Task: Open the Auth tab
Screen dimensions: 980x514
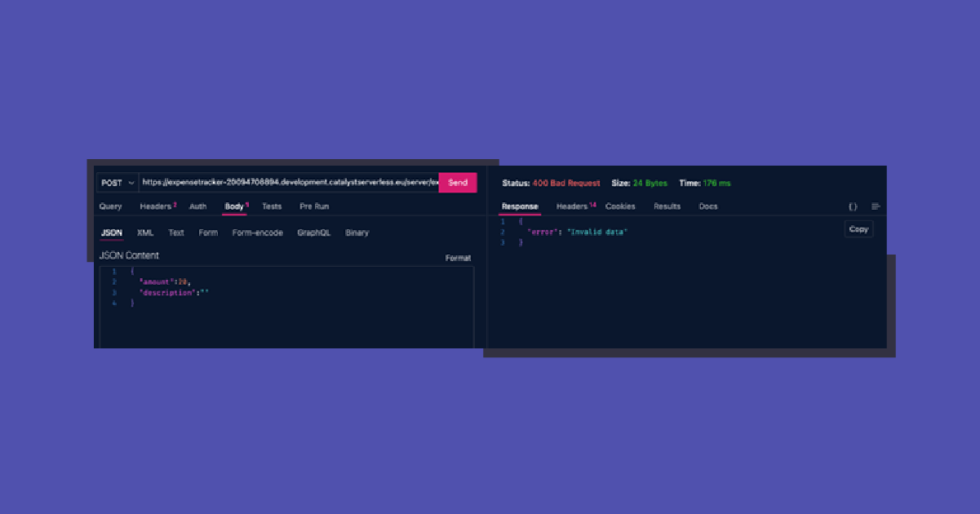Action: (198, 206)
